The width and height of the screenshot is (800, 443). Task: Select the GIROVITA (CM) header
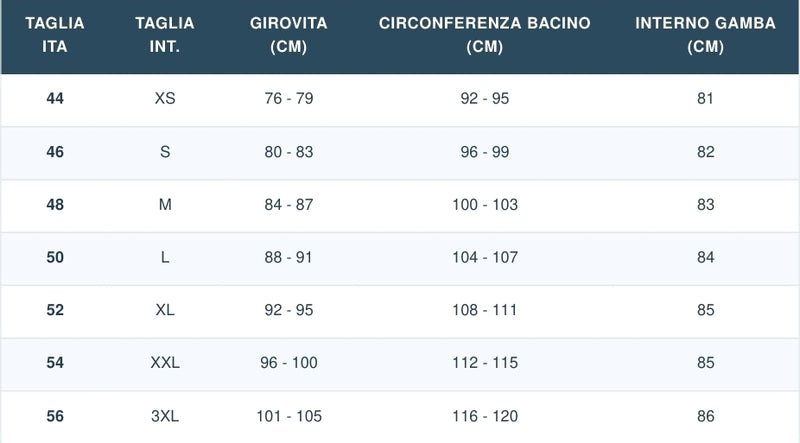(x=288, y=35)
